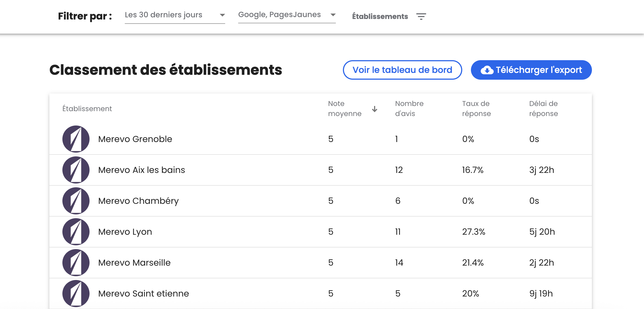644x309 pixels.
Task: Open the Établissements filter selector
Action: pyautogui.click(x=380, y=17)
